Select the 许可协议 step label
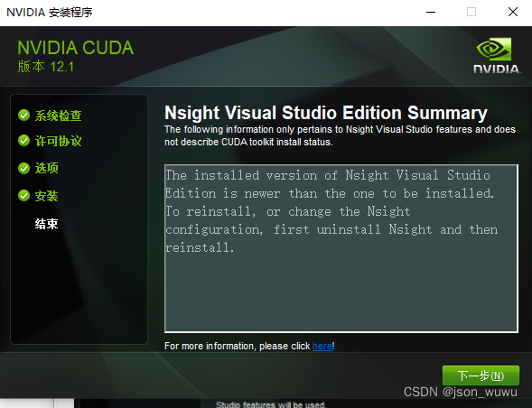Image resolution: width=532 pixels, height=408 pixels. pos(59,141)
